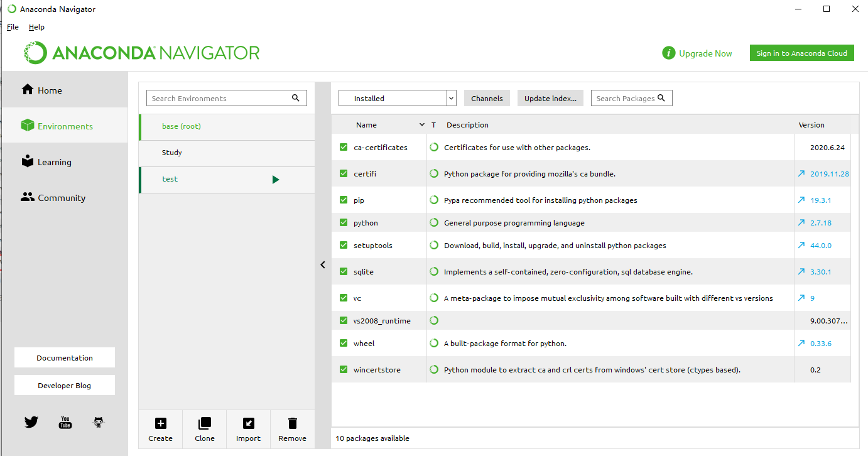Click the upgrade arrow next to wheel version

[801, 344]
